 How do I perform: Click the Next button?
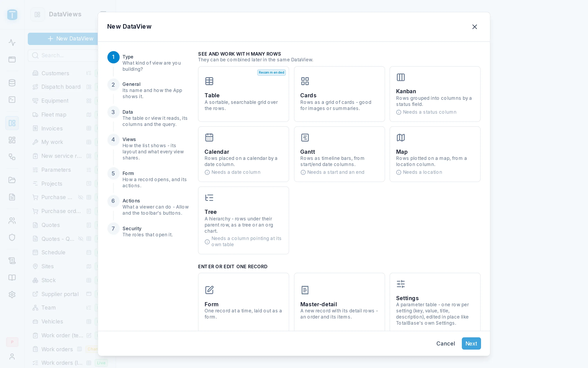tap(471, 343)
